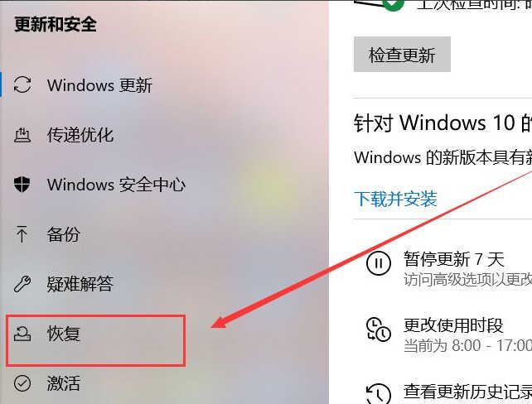Click the history icon beside 查看更新历史记录
Image resolution: width=532 pixels, height=404 pixels.
[x=379, y=394]
